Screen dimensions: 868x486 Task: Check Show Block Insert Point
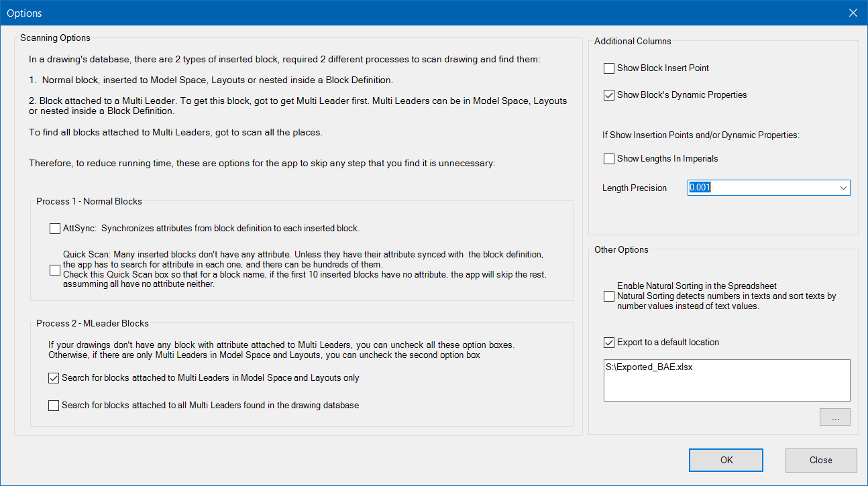[609, 68]
